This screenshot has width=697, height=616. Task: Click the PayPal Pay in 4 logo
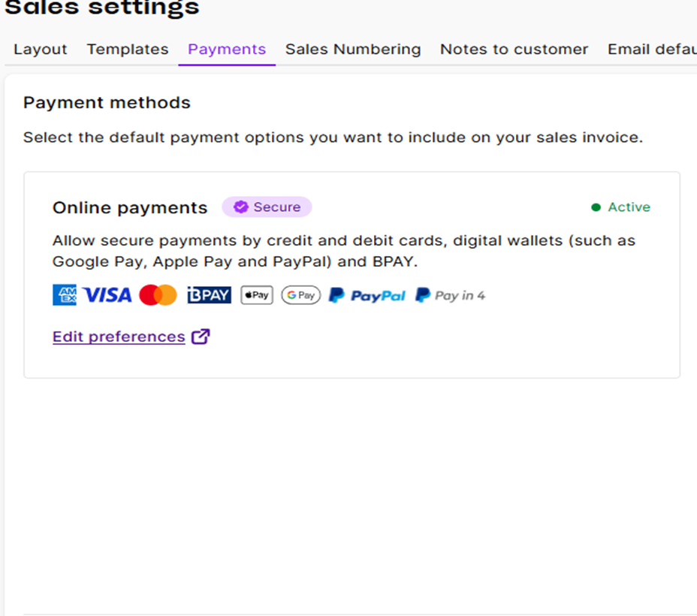(x=451, y=295)
